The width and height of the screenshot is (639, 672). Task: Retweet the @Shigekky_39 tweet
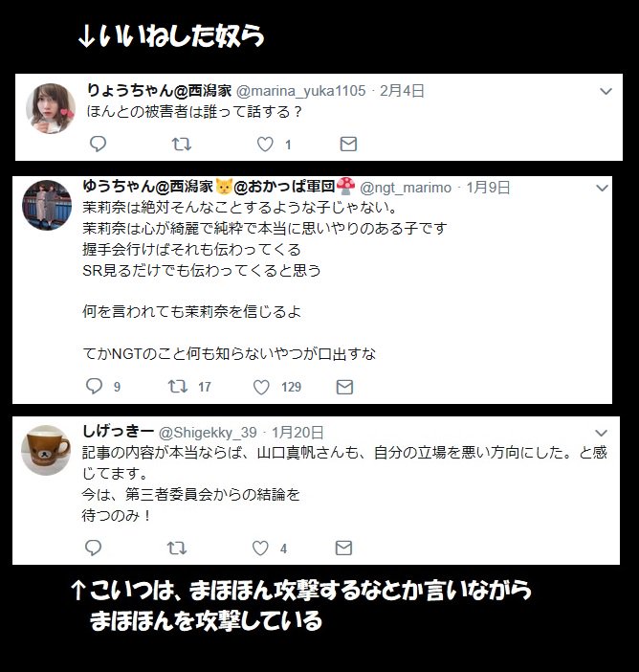(x=176, y=549)
